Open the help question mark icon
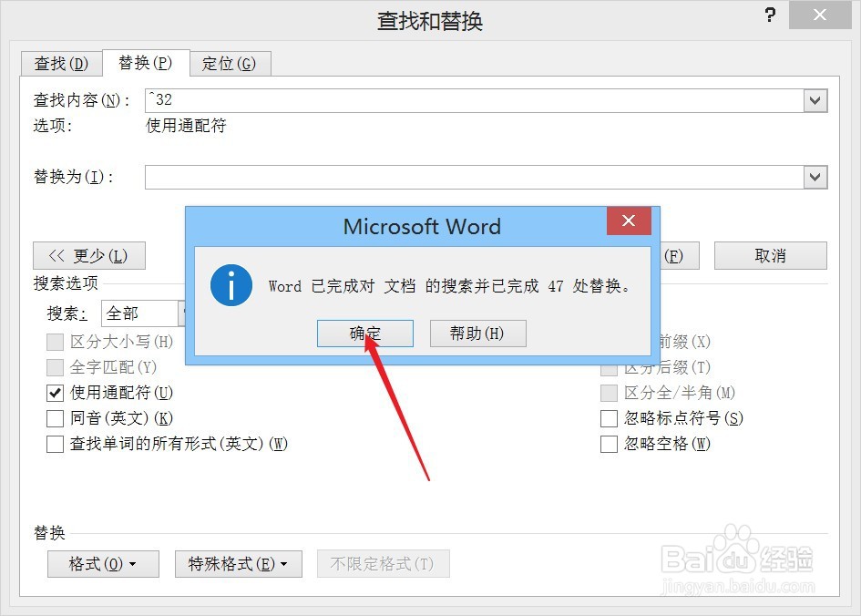The width and height of the screenshot is (861, 616). (771, 15)
